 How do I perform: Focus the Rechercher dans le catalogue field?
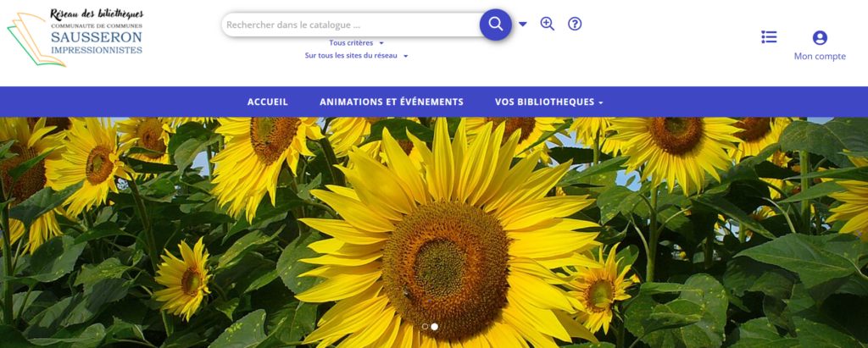[351, 25]
